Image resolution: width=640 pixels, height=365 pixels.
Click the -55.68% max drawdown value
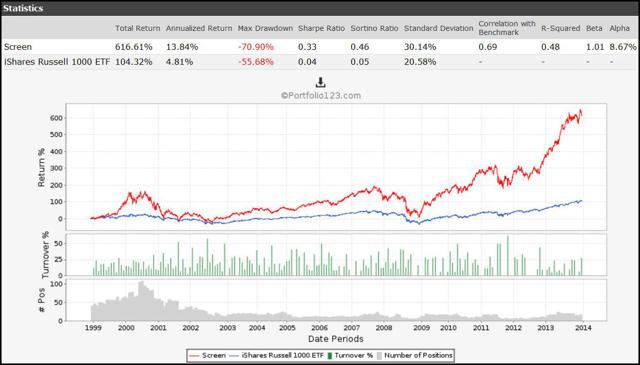(x=256, y=62)
